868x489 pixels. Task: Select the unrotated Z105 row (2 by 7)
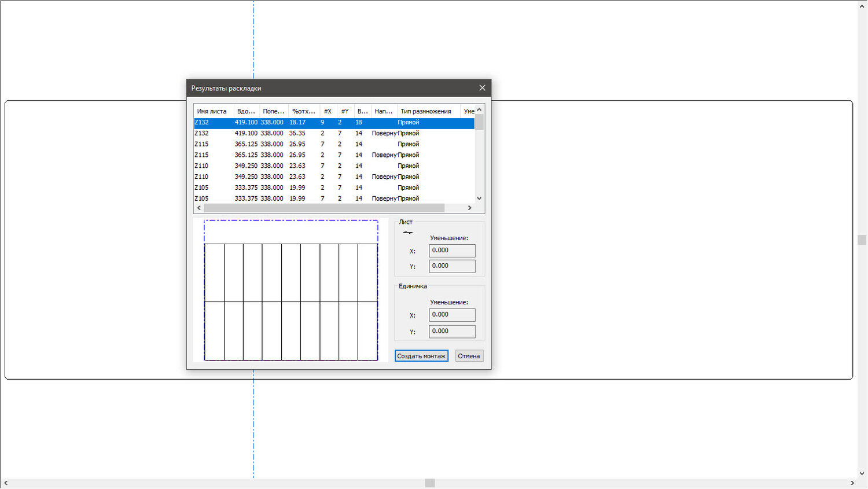click(334, 187)
